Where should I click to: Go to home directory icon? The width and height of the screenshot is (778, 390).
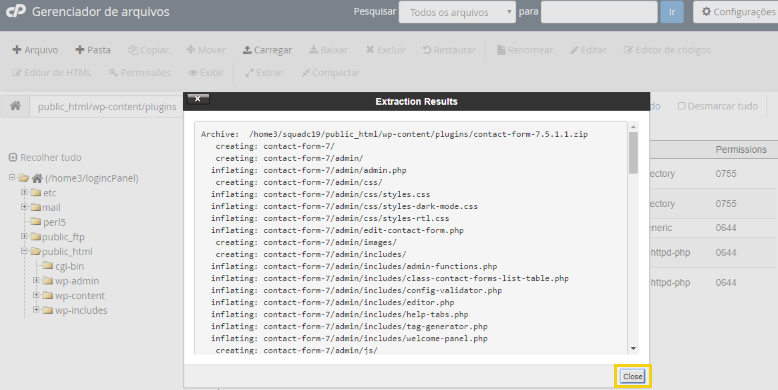[x=15, y=106]
